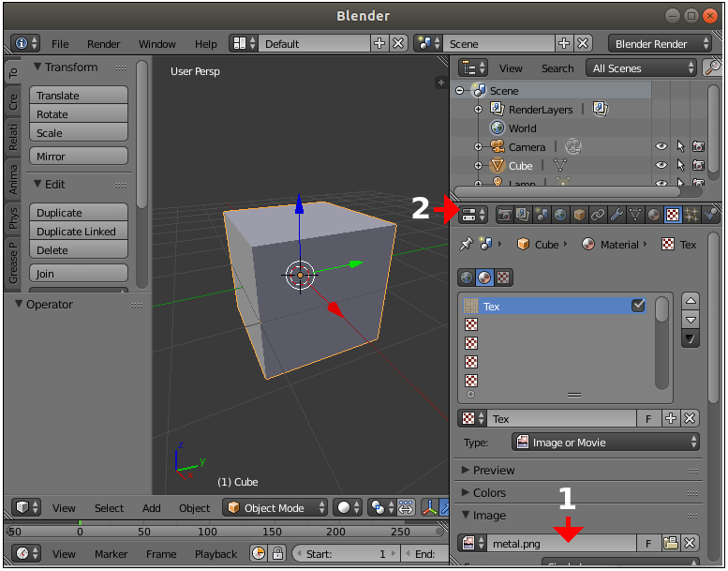The width and height of the screenshot is (728, 571).
Task: Toggle Camera selectability cursor icon
Action: 680,147
